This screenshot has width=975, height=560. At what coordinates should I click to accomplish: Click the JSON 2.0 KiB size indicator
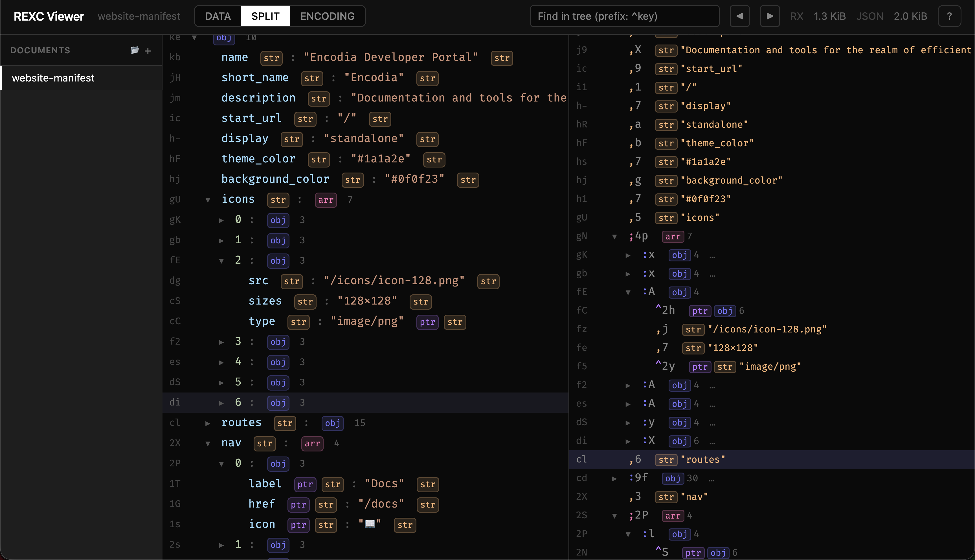pyautogui.click(x=891, y=16)
